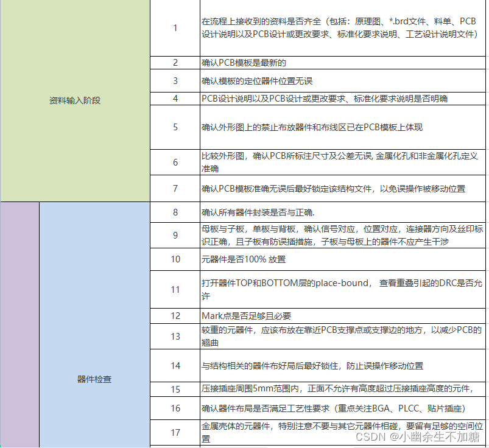Click row number 1 cell

175,28
